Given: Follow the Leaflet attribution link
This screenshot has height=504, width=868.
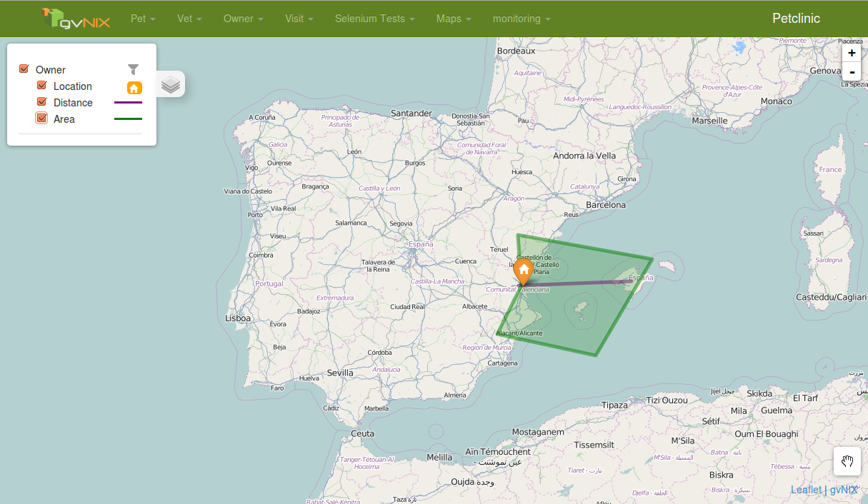Looking at the screenshot, I should [806, 490].
